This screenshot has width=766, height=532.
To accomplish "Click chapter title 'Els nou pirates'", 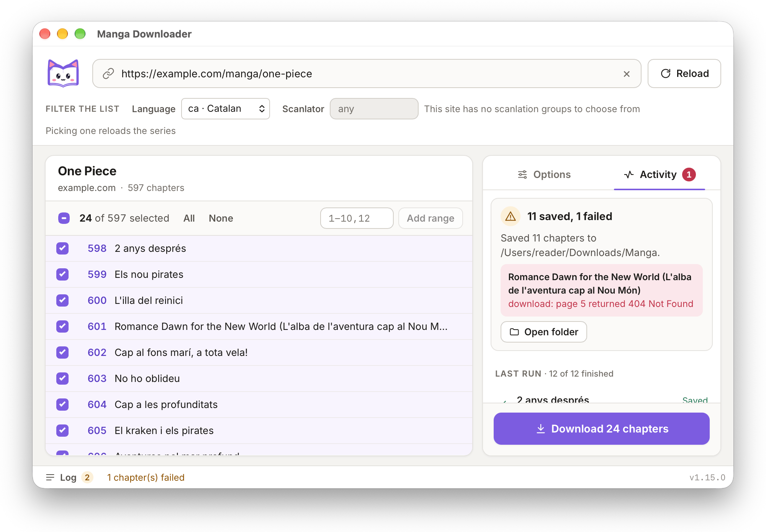I will click(x=149, y=274).
